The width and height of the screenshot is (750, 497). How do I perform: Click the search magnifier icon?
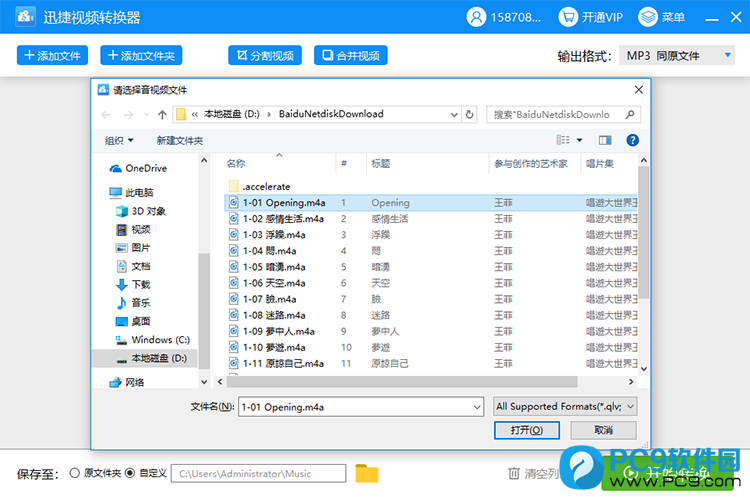(x=630, y=114)
